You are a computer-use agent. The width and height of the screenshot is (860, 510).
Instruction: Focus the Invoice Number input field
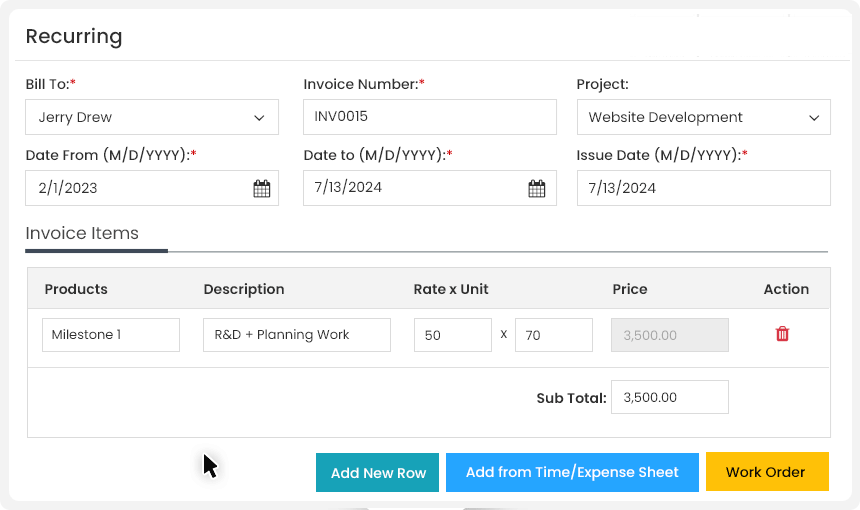click(429, 117)
